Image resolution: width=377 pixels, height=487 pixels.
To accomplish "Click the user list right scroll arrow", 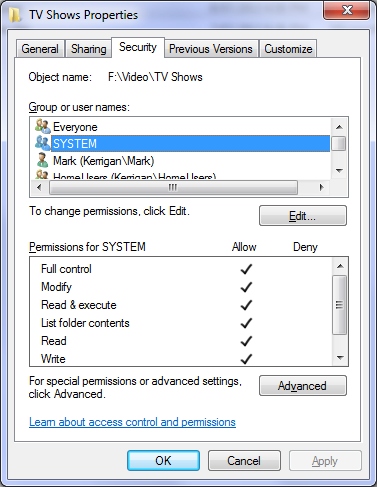I will (321, 188).
